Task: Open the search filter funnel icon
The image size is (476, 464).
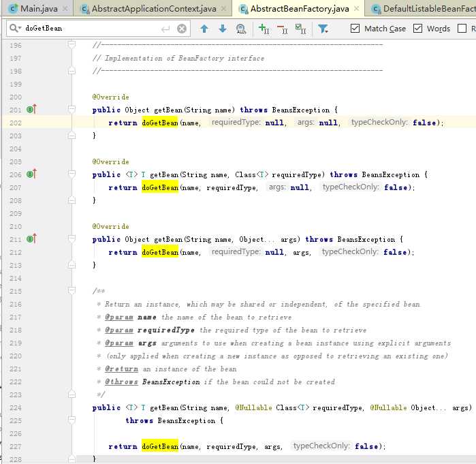Action: [x=323, y=29]
